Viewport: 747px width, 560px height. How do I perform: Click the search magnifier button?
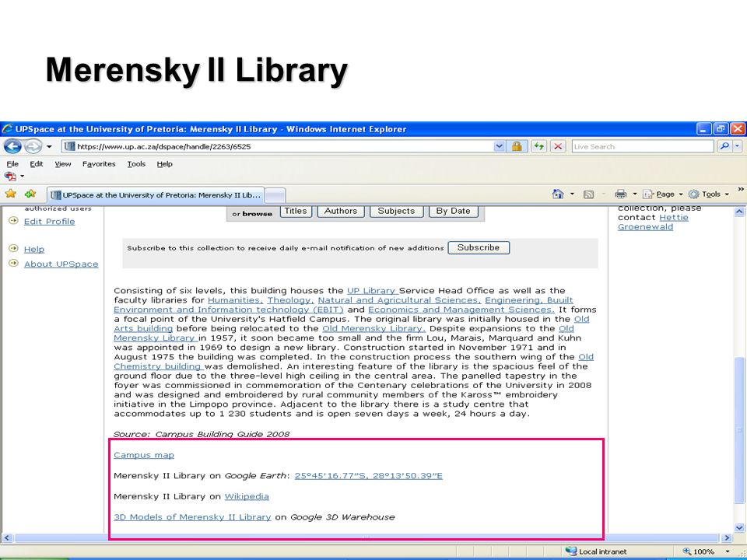pyautogui.click(x=724, y=147)
